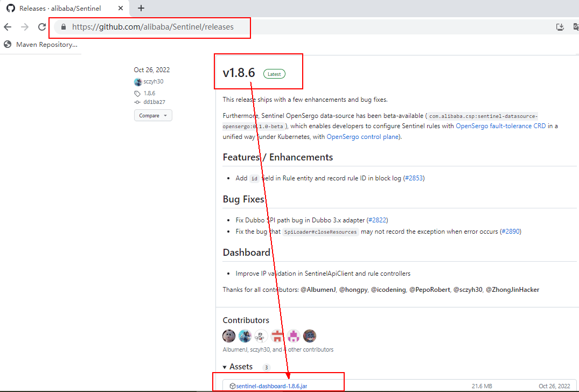Click the first contributor avatar
The width and height of the screenshot is (579, 392).
[x=229, y=336]
